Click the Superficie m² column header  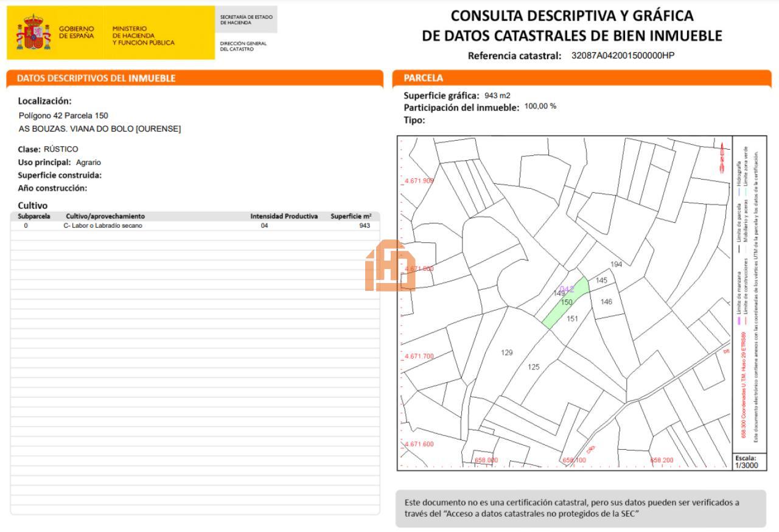(x=351, y=216)
